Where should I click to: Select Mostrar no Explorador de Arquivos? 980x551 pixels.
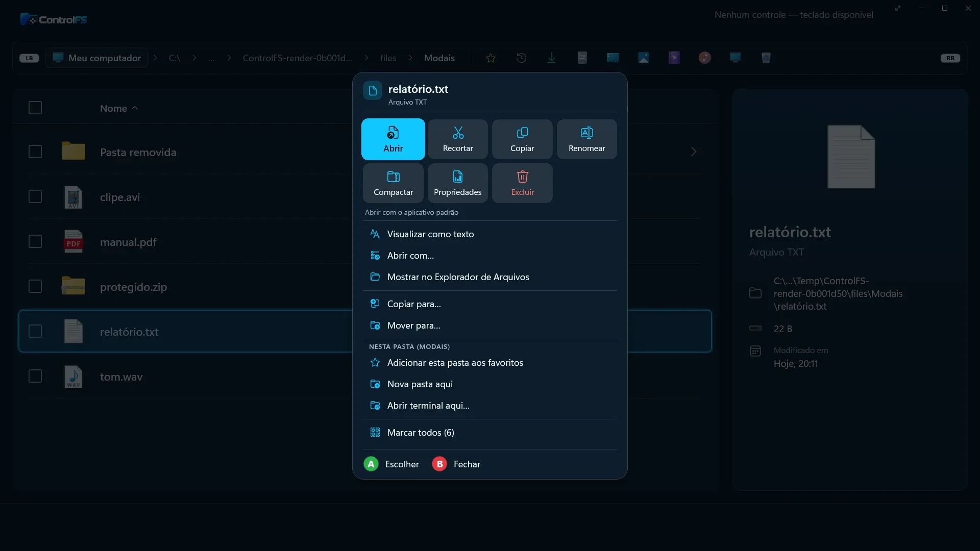(490, 277)
